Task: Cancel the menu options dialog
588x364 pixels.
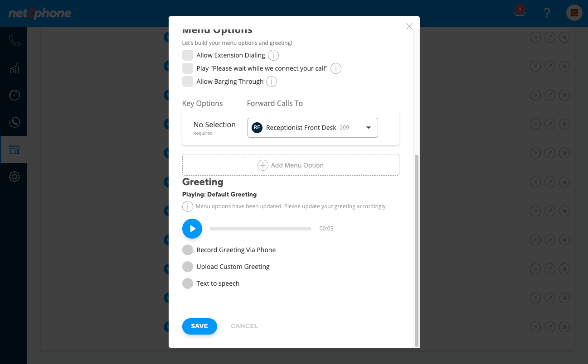Action: (x=244, y=326)
